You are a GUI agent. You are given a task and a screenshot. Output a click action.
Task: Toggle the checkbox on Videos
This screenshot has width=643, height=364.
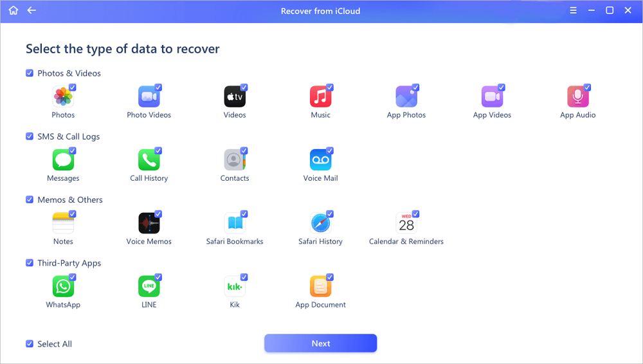click(244, 87)
